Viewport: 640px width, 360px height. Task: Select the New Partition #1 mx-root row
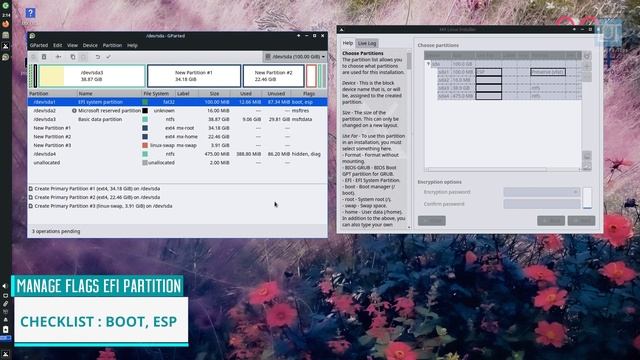[178, 128]
